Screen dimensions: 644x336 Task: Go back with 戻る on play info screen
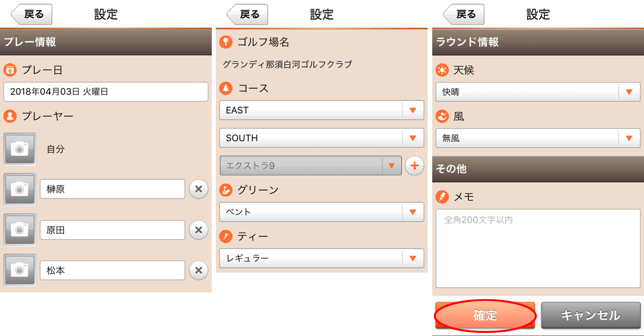[31, 15]
